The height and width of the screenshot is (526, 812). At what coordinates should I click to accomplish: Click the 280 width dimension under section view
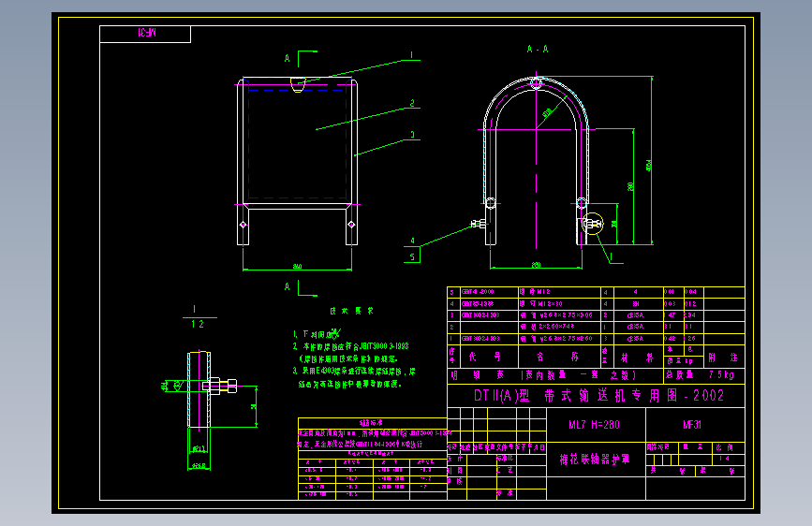(536, 265)
